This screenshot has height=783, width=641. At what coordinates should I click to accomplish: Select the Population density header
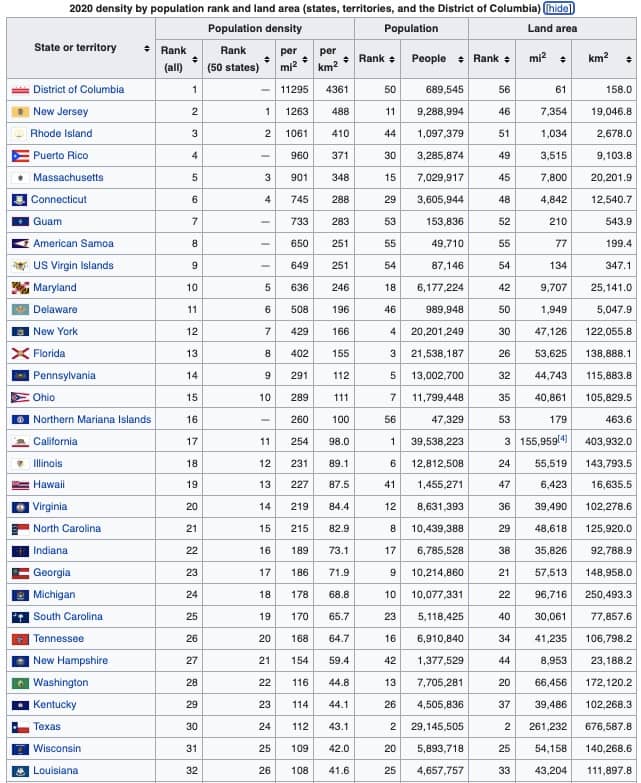pyautogui.click(x=255, y=28)
